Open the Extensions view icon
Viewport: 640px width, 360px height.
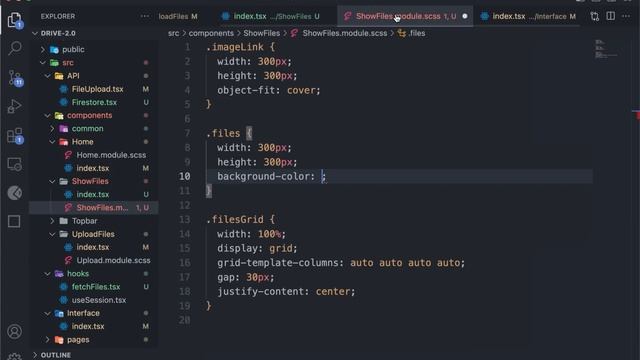click(15, 136)
